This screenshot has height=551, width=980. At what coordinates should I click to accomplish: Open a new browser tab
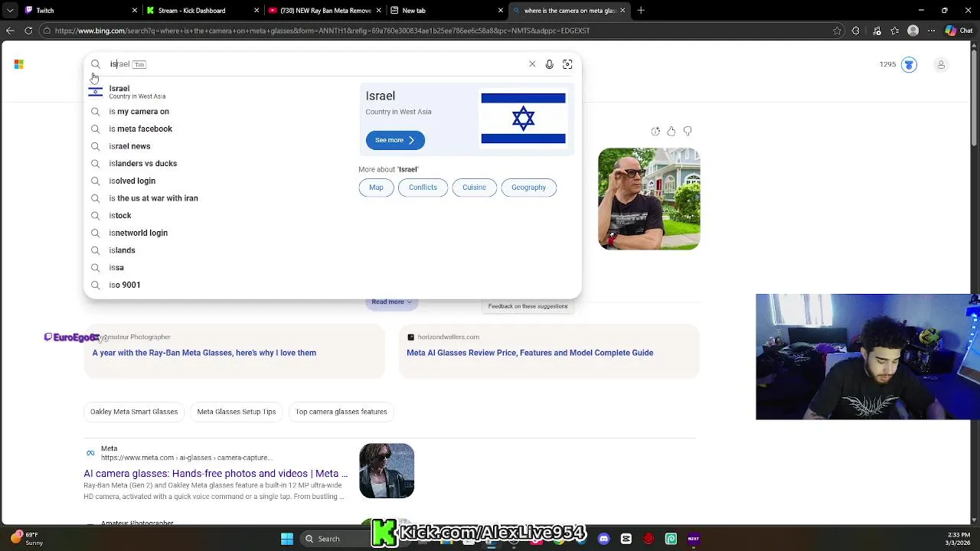[x=641, y=11]
